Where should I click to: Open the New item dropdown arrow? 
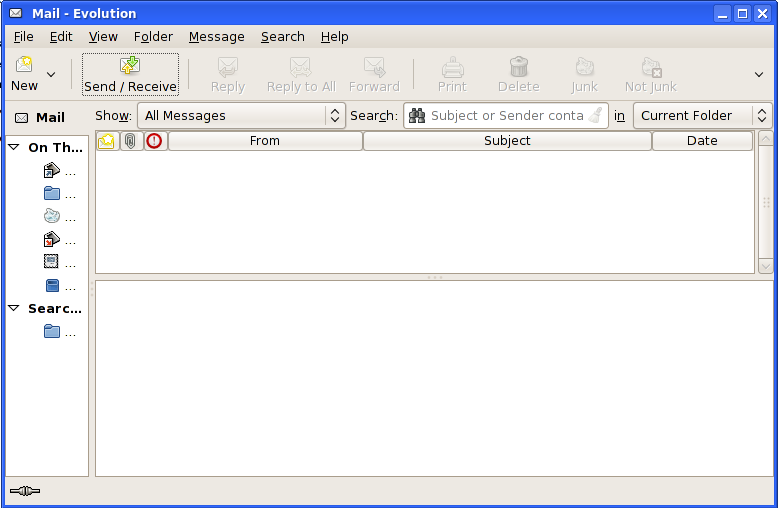pos(51,74)
